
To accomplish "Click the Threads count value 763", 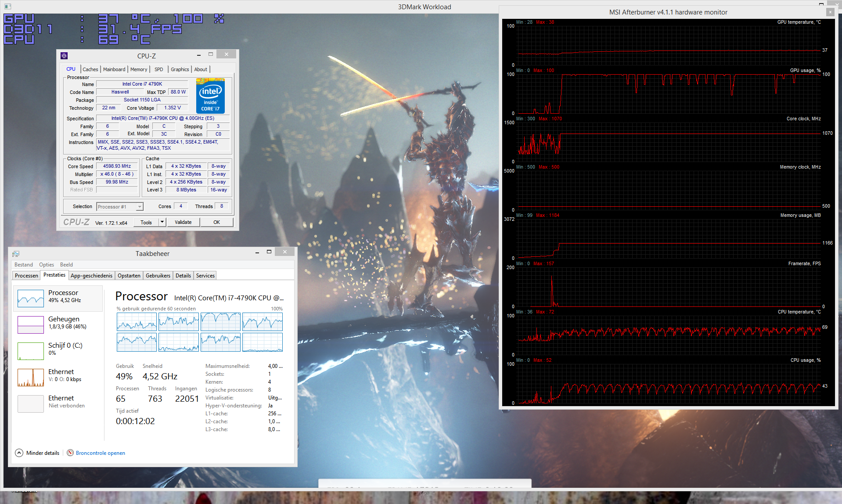I will [155, 399].
